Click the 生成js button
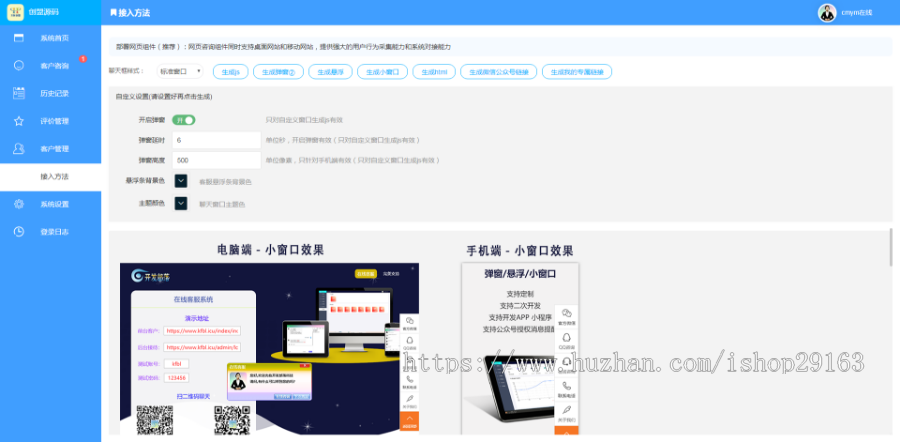Viewport: 900px width, 442px height. coord(231,72)
